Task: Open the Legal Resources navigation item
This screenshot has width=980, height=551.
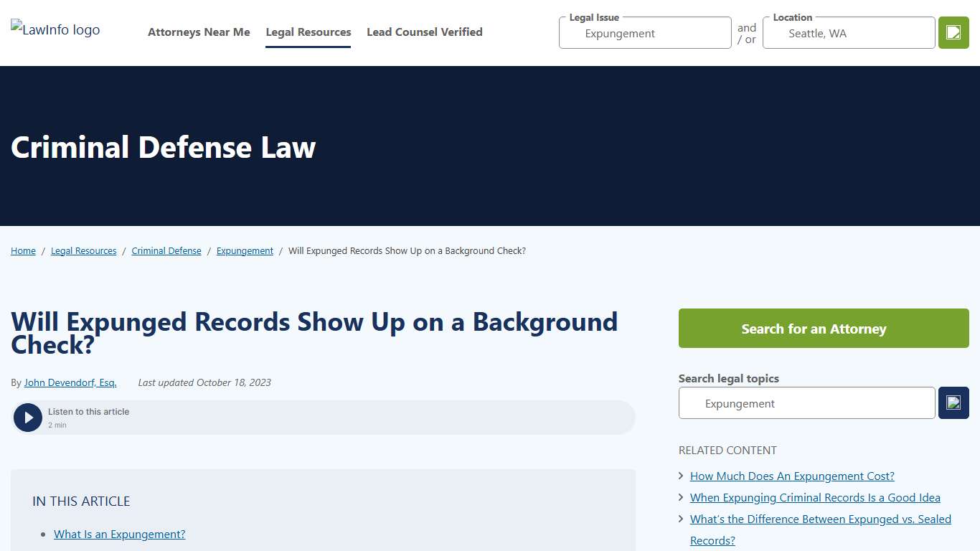Action: (x=308, y=32)
